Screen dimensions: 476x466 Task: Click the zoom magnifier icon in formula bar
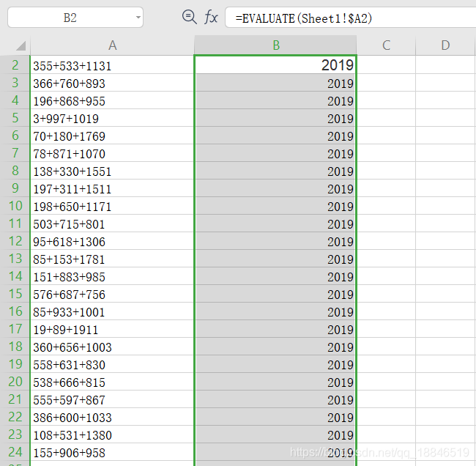click(190, 17)
